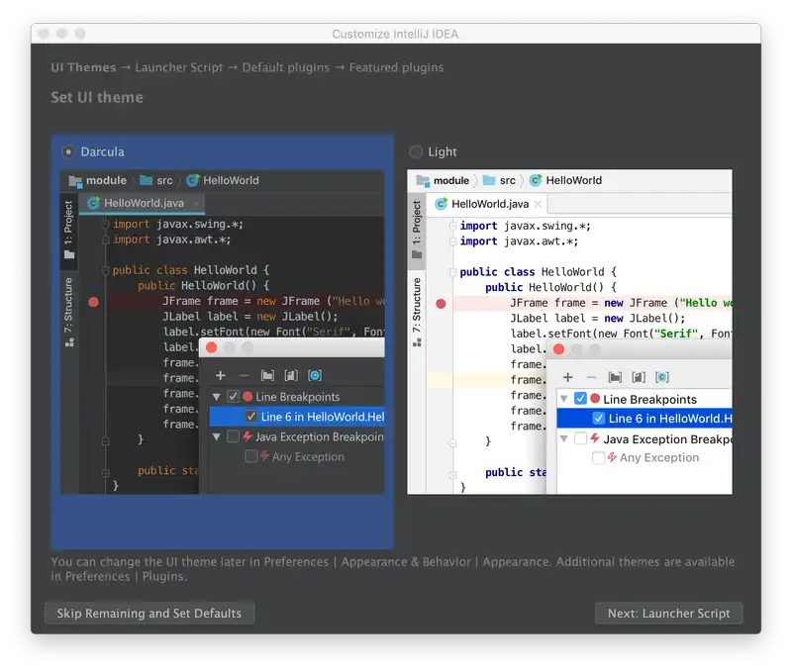Click the module folder icon in Darcula preview
The image size is (792, 672).
[75, 180]
